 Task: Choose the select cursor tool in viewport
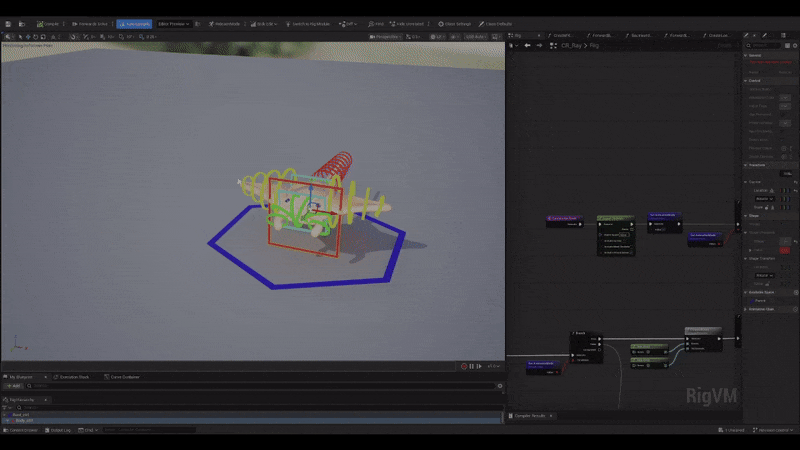20,37
